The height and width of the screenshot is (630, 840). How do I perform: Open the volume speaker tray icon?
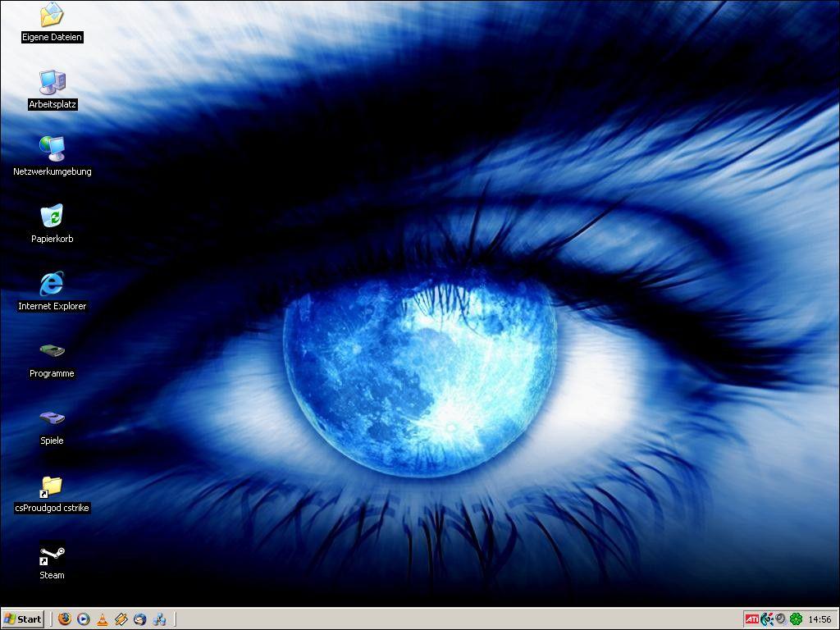point(781,619)
